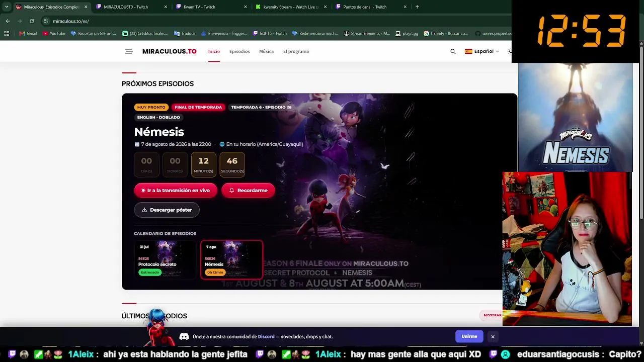Open site search with the magnifier icon

(x=453, y=51)
